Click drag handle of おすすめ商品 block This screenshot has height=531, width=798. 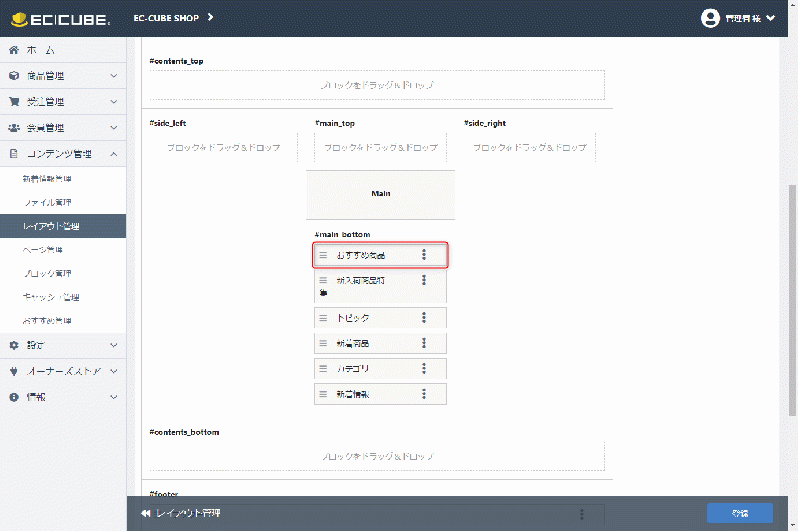pyautogui.click(x=323, y=255)
